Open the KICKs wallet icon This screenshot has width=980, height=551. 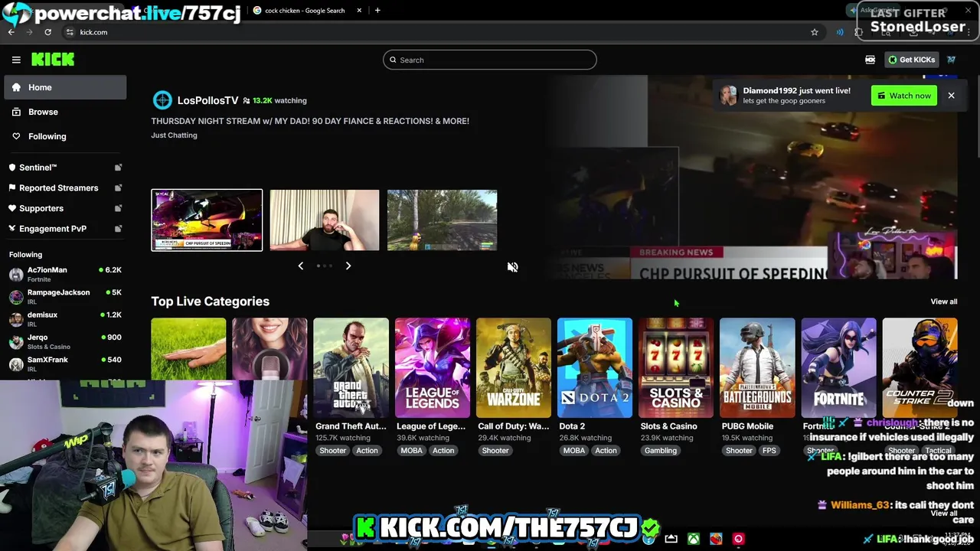coord(870,60)
